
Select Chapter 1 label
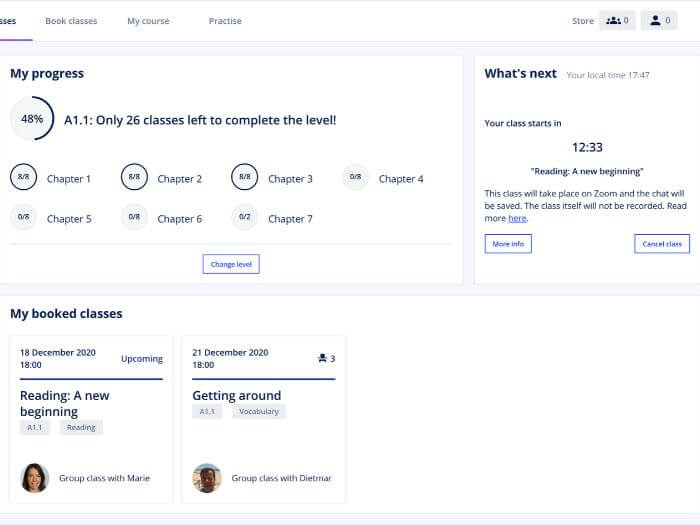coord(69,179)
